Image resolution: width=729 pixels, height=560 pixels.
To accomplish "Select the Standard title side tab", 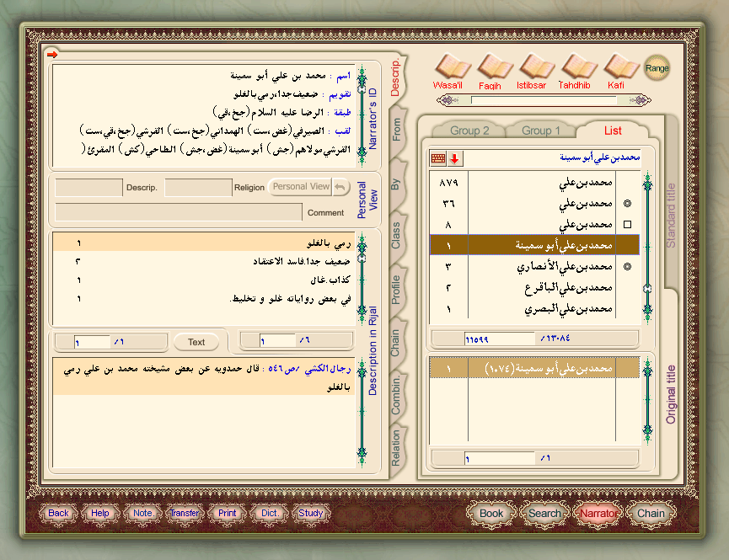I will click(x=671, y=216).
